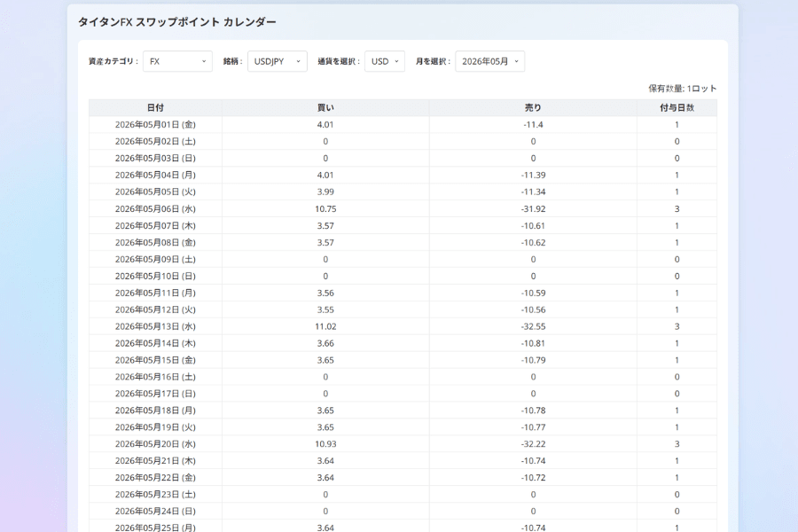This screenshot has width=798, height=532.
Task: Click the 買い column header
Action: (325, 107)
